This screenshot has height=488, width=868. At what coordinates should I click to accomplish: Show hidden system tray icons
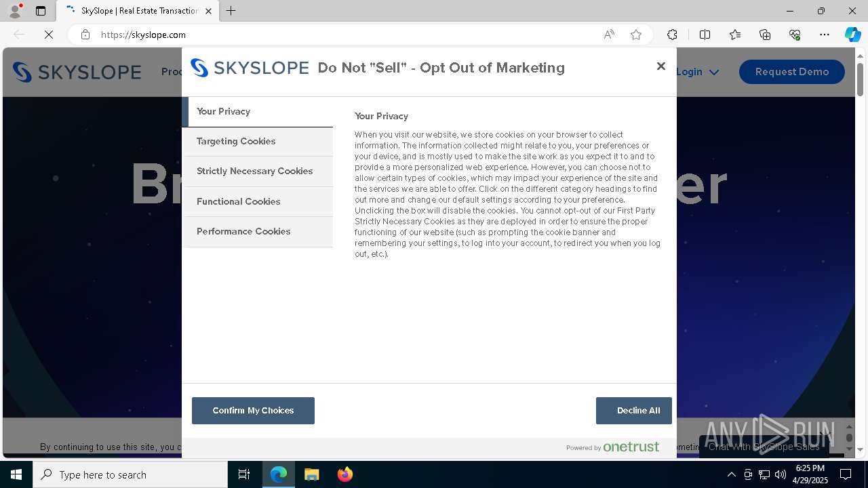tap(731, 474)
